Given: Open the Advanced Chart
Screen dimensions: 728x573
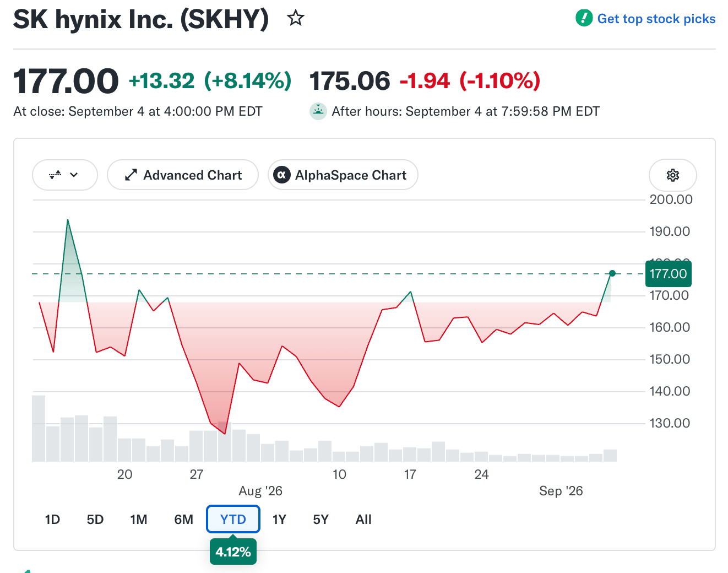Looking at the screenshot, I should click(183, 175).
